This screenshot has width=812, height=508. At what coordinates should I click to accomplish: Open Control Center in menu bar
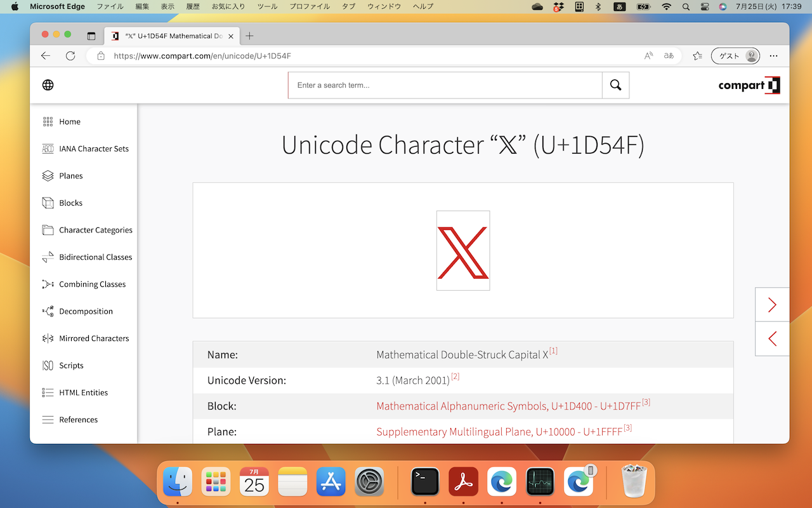(705, 6)
